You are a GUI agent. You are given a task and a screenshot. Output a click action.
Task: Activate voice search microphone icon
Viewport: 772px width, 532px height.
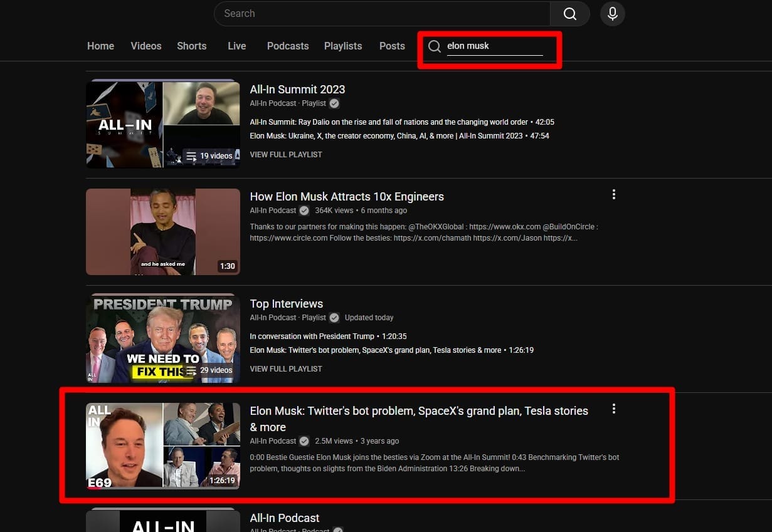click(x=612, y=14)
